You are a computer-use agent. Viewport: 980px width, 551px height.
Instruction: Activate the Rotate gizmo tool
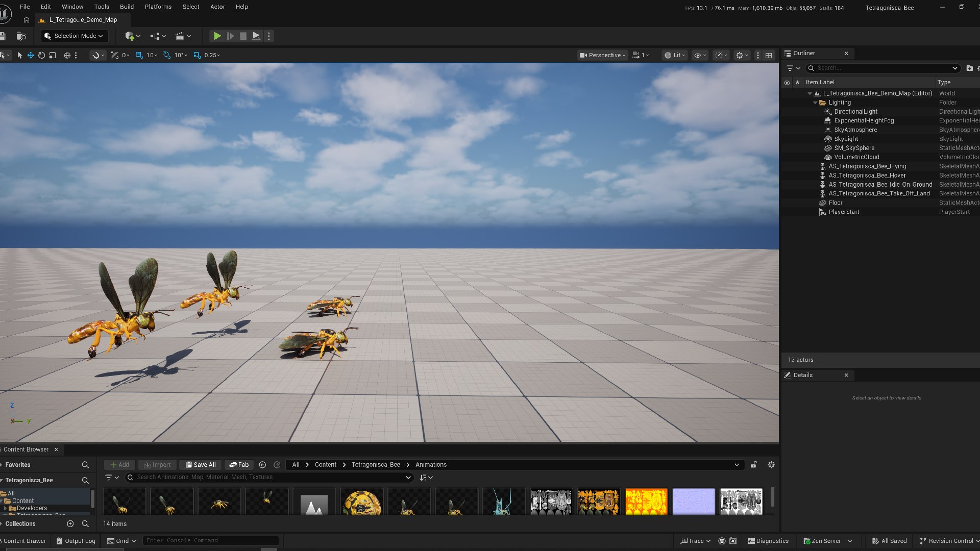click(x=41, y=55)
